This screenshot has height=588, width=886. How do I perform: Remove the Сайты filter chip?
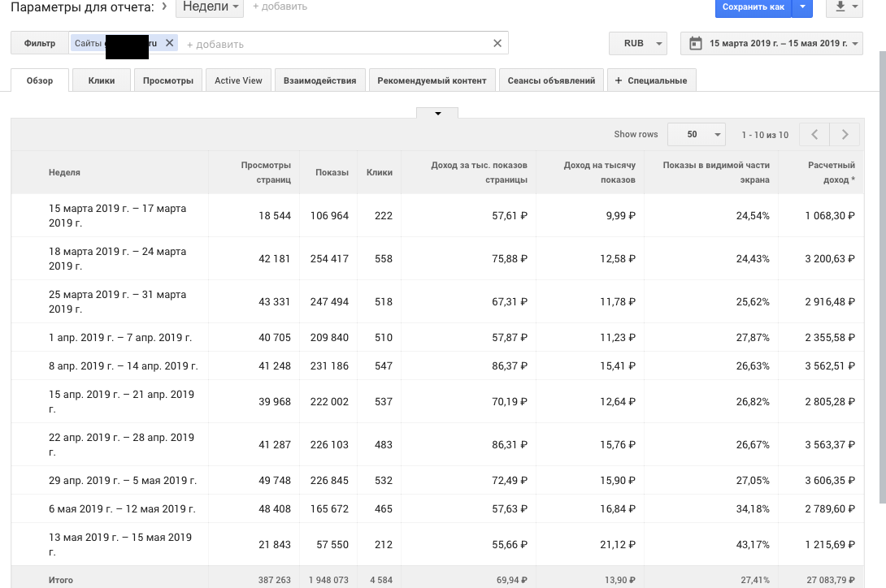pos(169,43)
